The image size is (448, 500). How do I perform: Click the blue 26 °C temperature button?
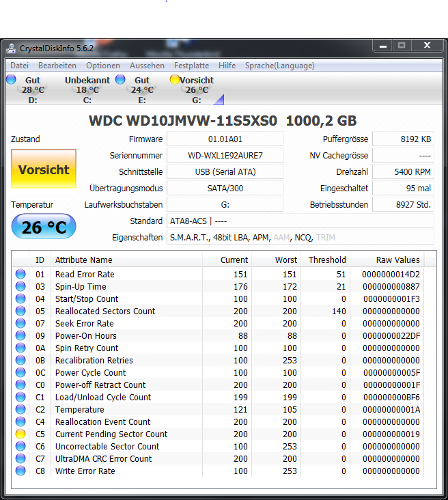44,226
